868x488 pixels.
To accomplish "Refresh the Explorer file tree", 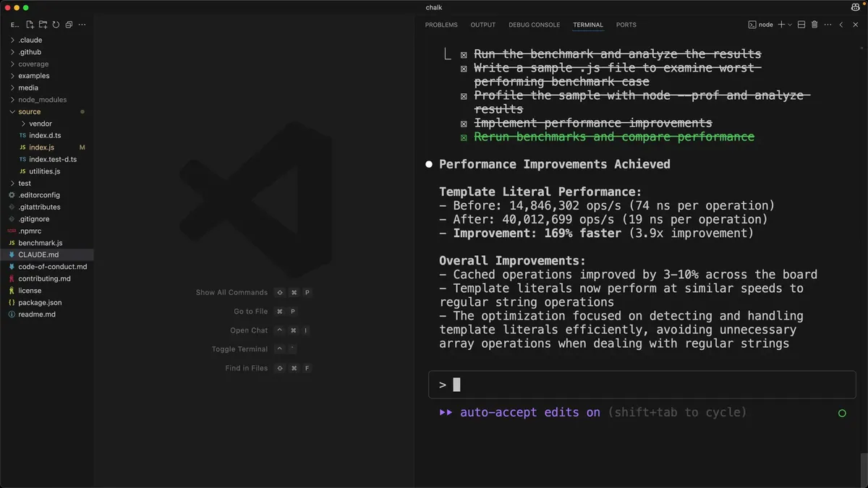I will pos(56,25).
